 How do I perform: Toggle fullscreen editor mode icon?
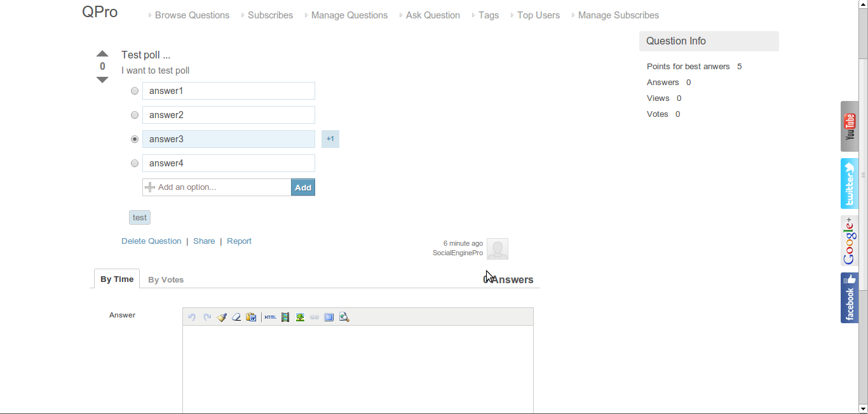click(x=329, y=317)
